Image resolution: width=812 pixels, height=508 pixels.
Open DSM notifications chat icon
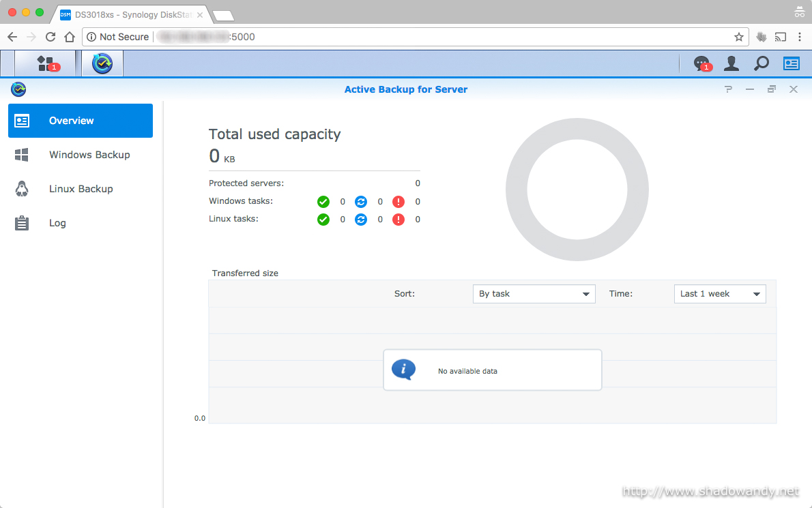click(x=701, y=63)
